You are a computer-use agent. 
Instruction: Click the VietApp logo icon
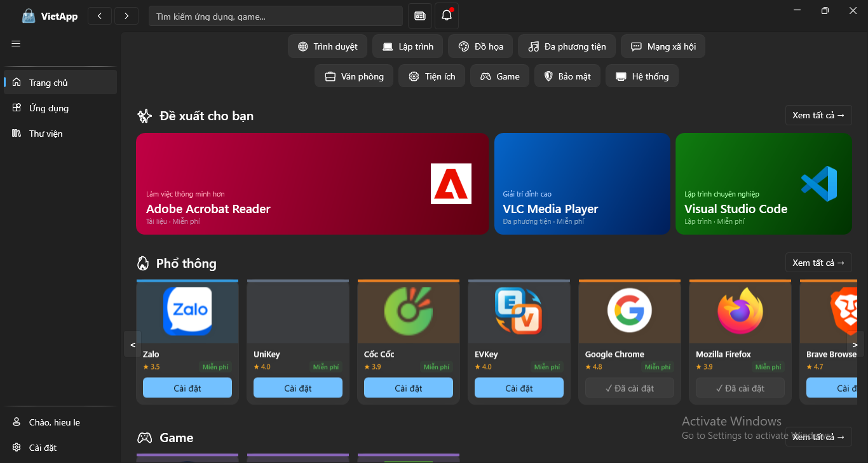[x=29, y=16]
